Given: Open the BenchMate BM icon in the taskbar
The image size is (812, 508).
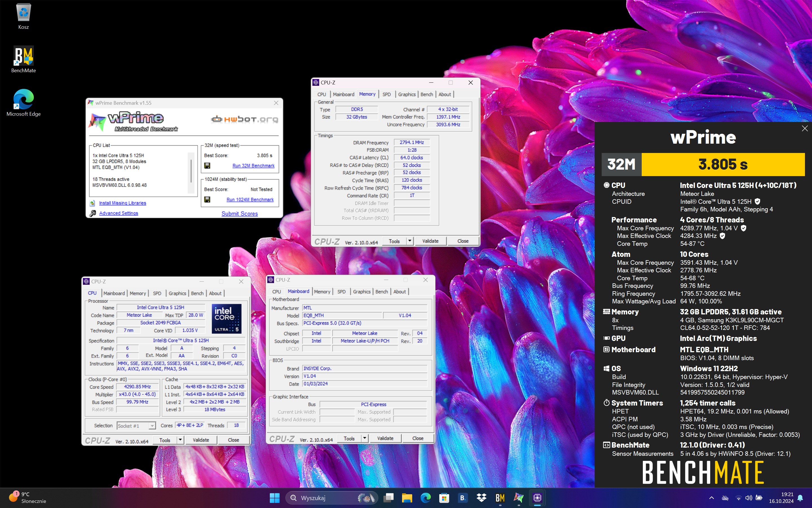Looking at the screenshot, I should click(x=500, y=498).
